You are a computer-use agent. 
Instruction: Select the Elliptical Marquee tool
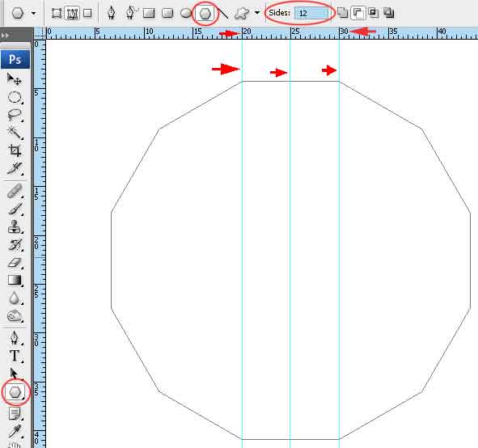[x=14, y=97]
